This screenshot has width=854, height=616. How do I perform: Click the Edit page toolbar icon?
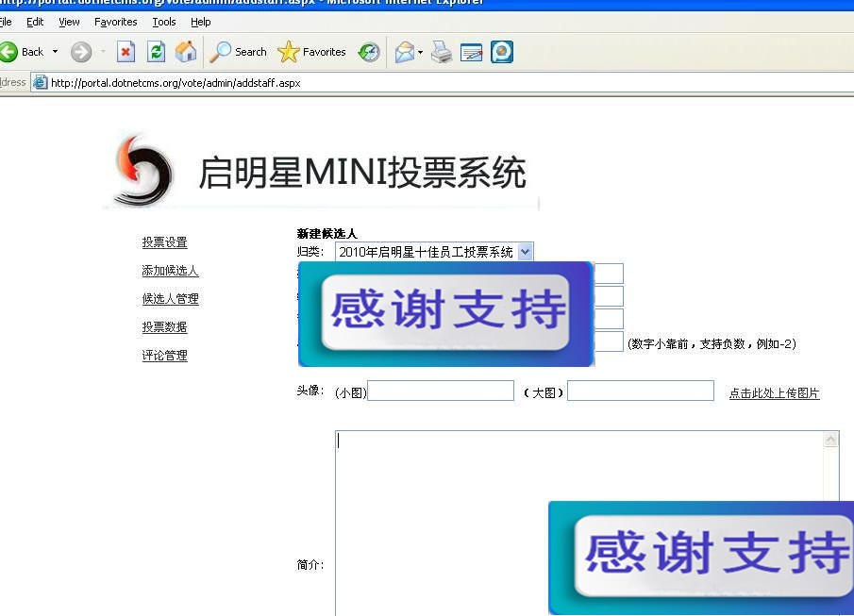pyautogui.click(x=472, y=52)
